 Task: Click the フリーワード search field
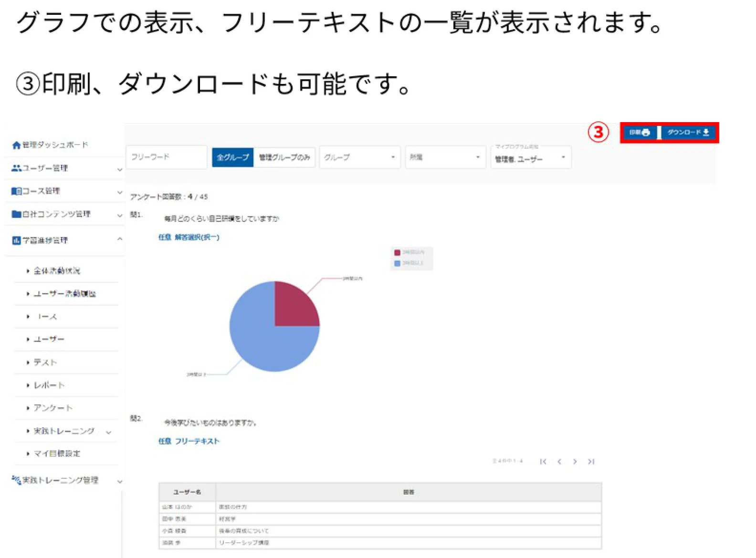tap(167, 157)
